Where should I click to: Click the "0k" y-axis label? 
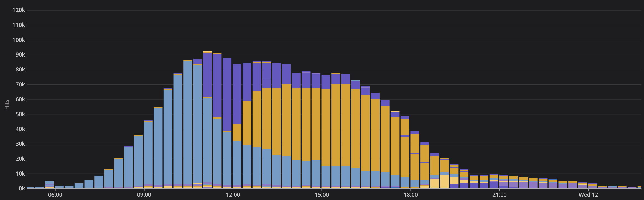click(21, 188)
